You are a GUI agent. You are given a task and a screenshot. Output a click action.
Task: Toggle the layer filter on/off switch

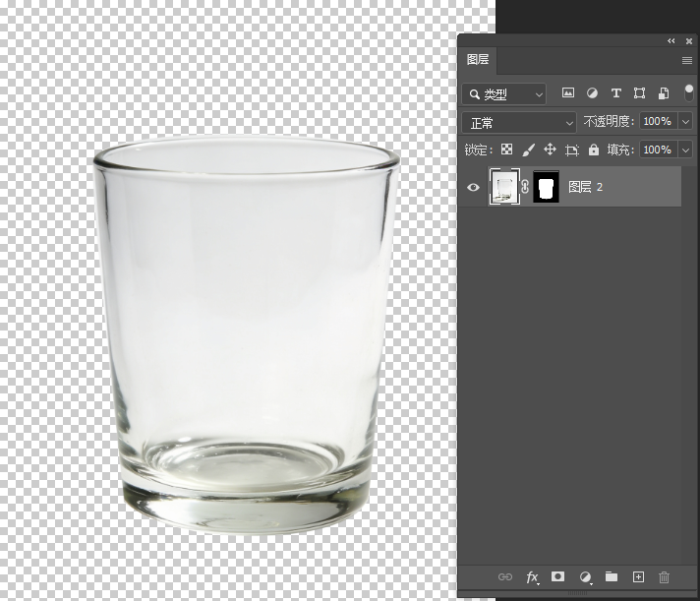pos(689,92)
